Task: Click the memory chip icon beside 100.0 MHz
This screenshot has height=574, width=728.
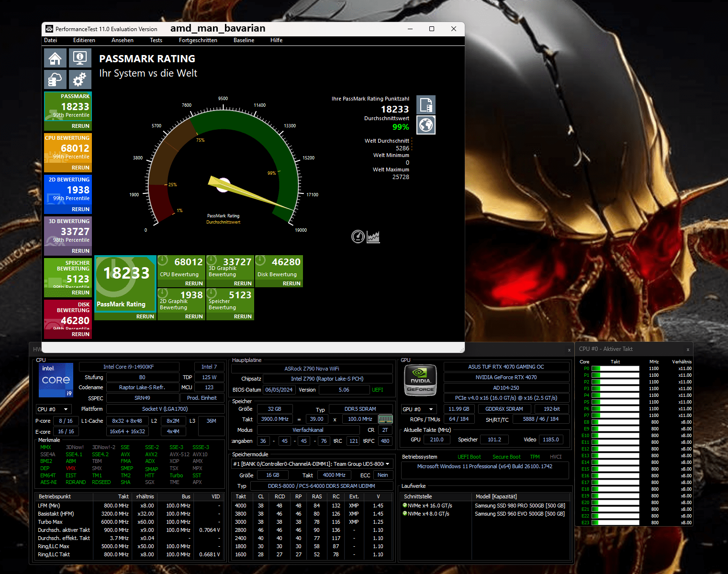Action: (x=385, y=419)
